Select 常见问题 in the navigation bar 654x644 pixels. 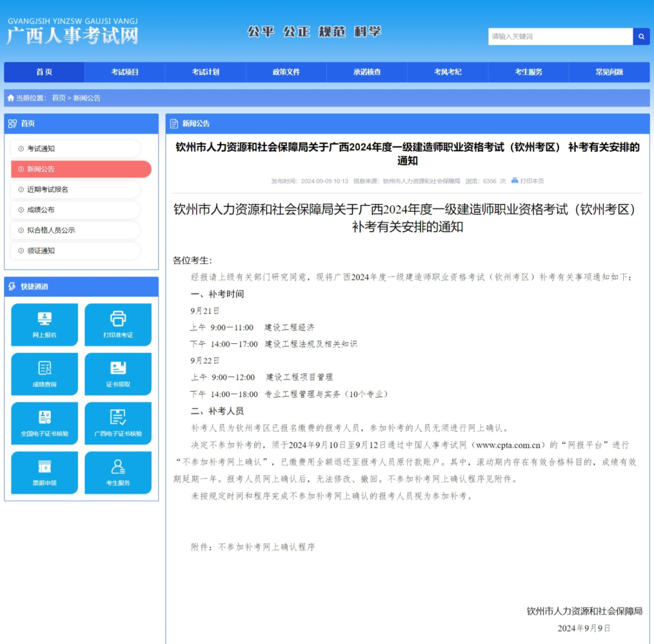coord(609,72)
